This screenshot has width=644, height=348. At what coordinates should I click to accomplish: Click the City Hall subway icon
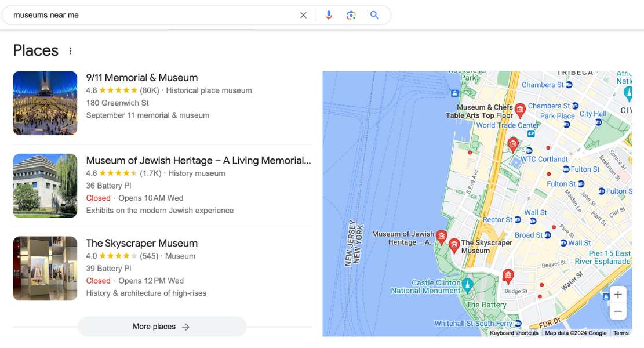pos(598,122)
